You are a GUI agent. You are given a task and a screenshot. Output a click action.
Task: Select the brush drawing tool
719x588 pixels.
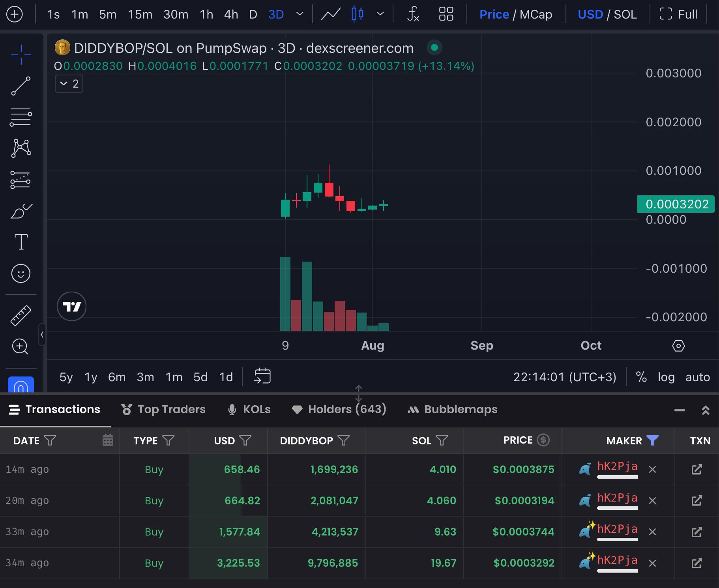point(21,211)
